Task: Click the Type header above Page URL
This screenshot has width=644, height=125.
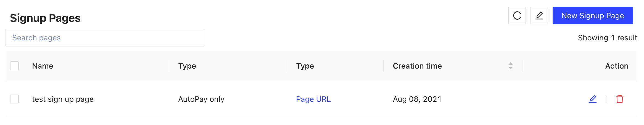Action: coord(305,66)
